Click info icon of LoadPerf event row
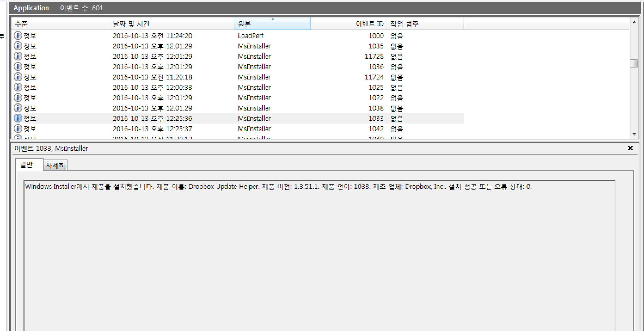644x331 pixels. tap(18, 35)
